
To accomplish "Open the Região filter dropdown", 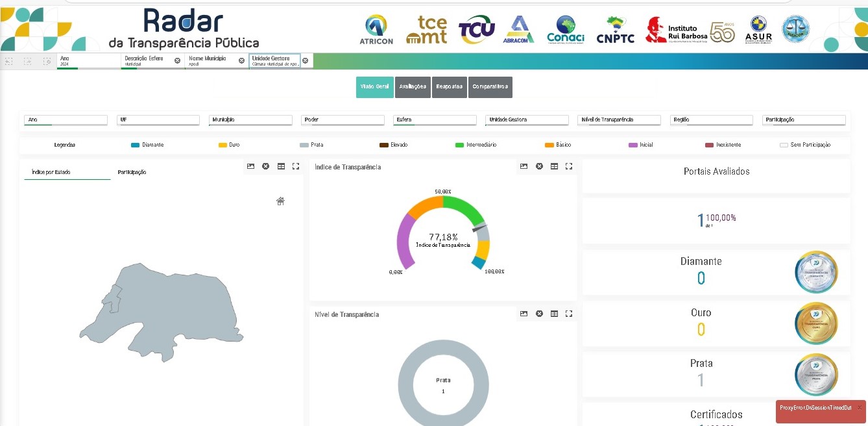I will point(712,120).
